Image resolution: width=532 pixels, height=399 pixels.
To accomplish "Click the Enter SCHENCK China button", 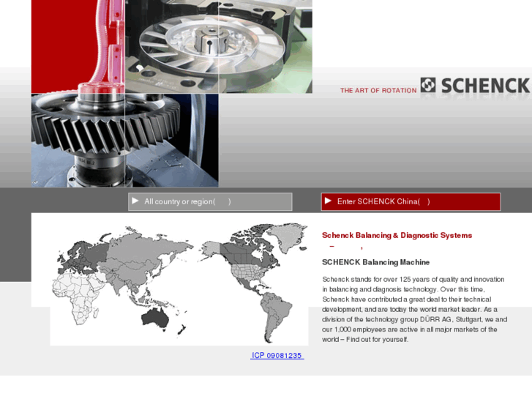I will pos(411,202).
